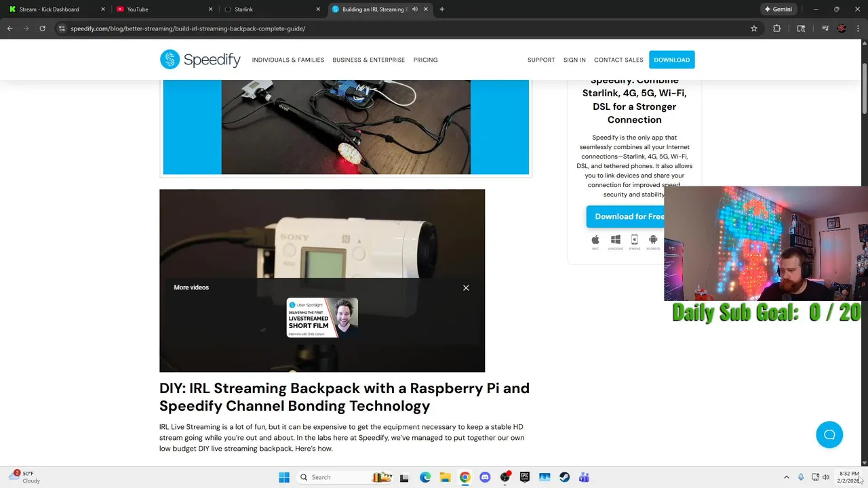Image resolution: width=868 pixels, height=488 pixels.
Task: Open the clock showing 8:32 PM
Action: point(848,477)
